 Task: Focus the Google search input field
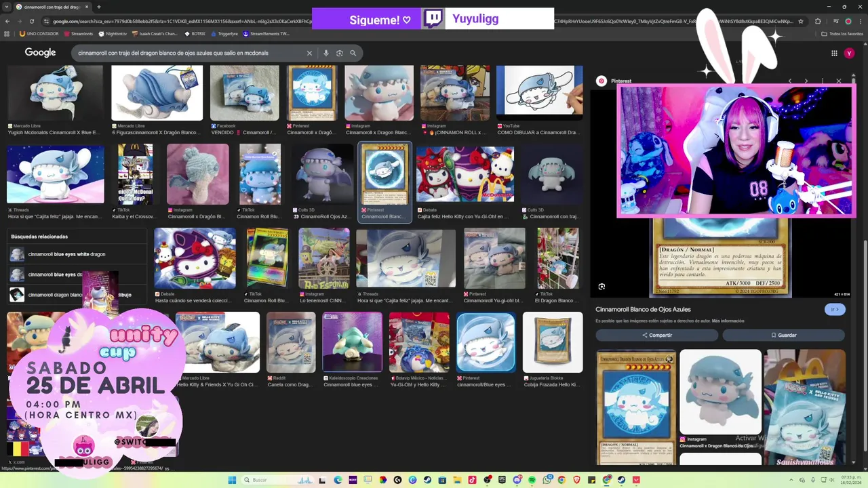189,53
